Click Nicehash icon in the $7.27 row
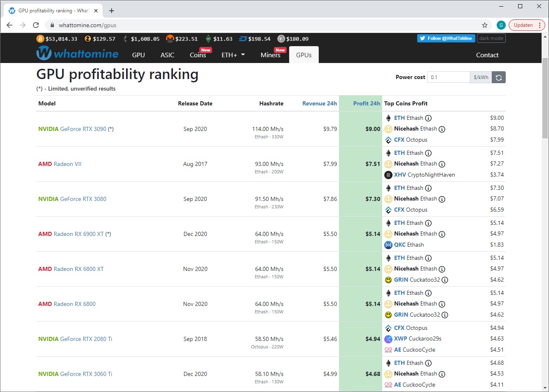Screen dimensions: 549x392 pyautogui.click(x=388, y=164)
